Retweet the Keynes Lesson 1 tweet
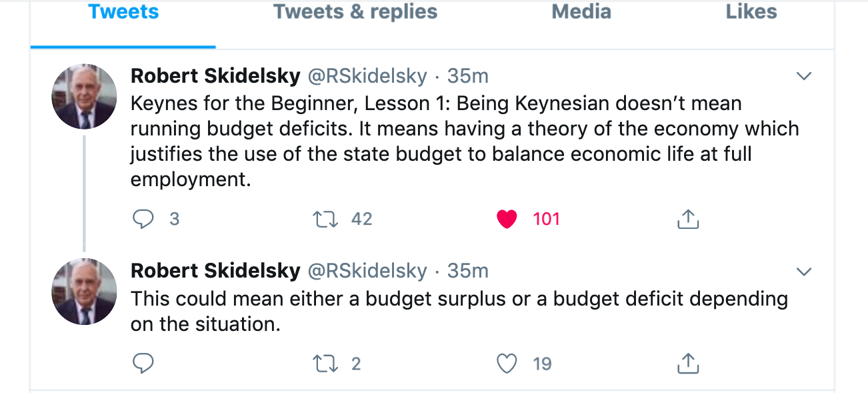The image size is (868, 393). [325, 219]
